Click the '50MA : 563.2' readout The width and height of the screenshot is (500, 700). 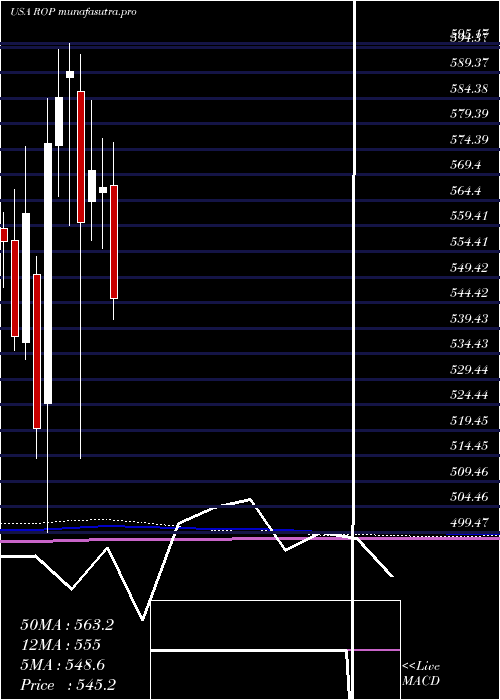click(67, 625)
